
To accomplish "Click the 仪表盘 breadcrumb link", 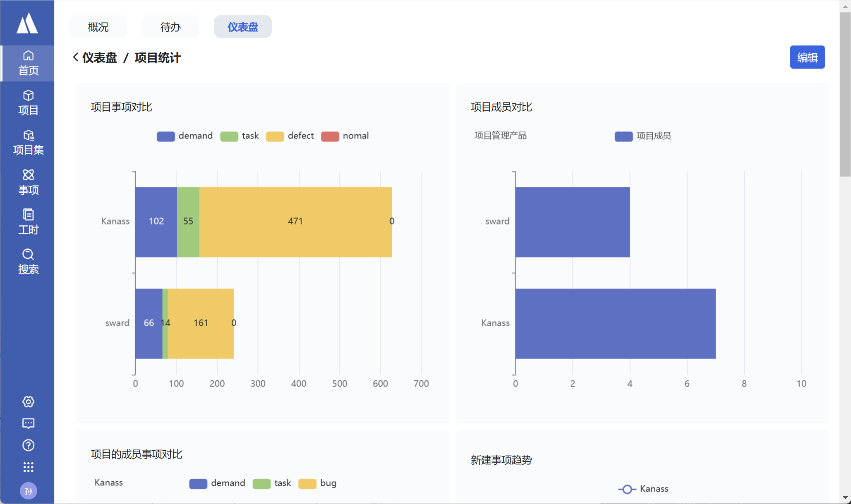I will pos(100,58).
